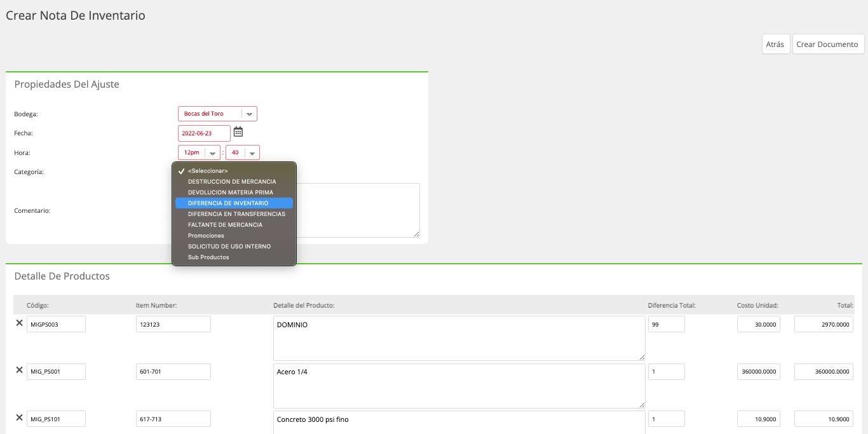The height and width of the screenshot is (434, 868).
Task: Remove the MIG_PS001 product row
Action: [19, 370]
